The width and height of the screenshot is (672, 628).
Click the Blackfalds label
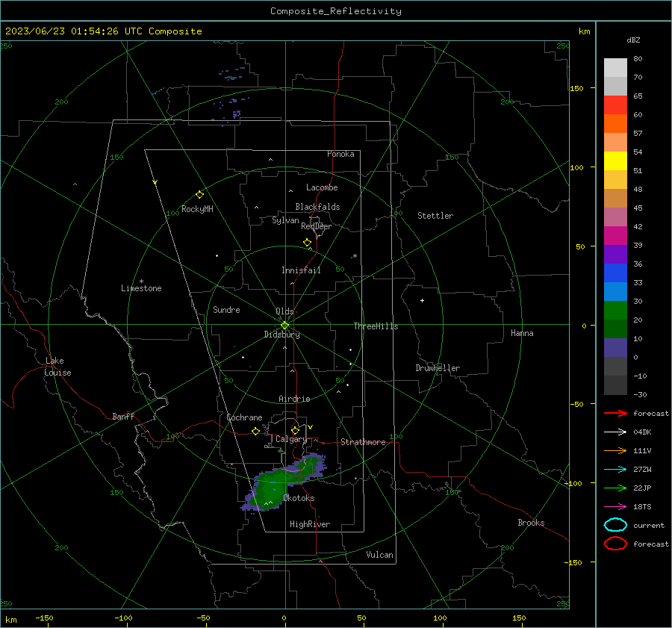(317, 207)
